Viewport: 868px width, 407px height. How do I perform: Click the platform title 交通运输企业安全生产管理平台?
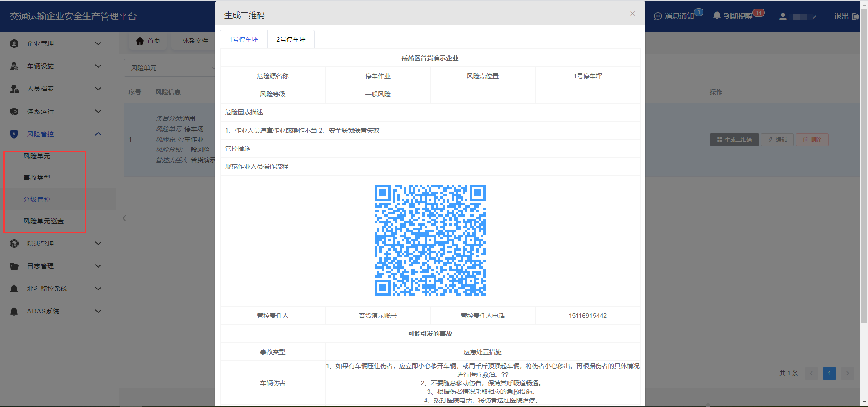pos(73,16)
